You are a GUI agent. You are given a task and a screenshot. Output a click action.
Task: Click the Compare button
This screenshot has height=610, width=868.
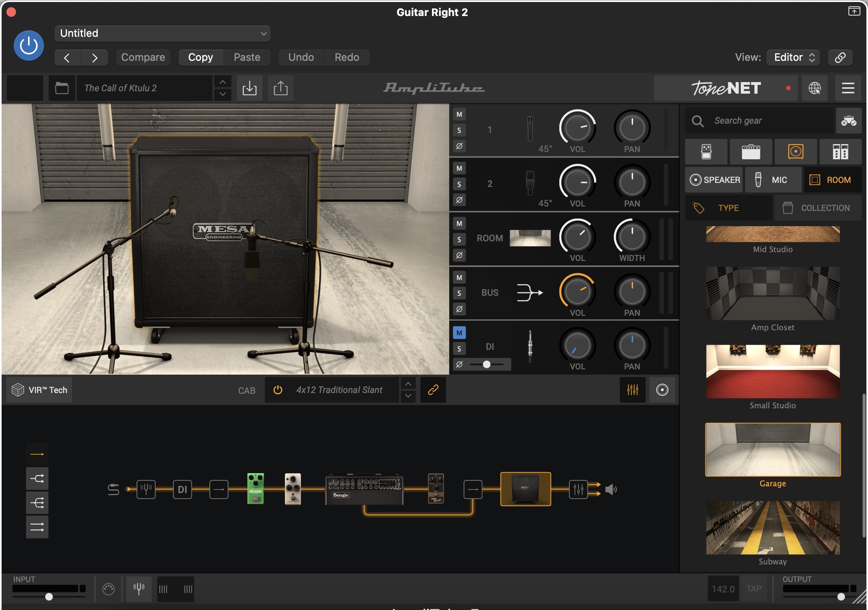tap(143, 58)
